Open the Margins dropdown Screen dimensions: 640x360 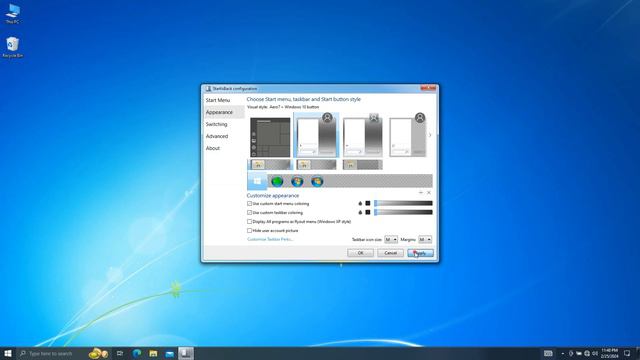click(x=425, y=240)
